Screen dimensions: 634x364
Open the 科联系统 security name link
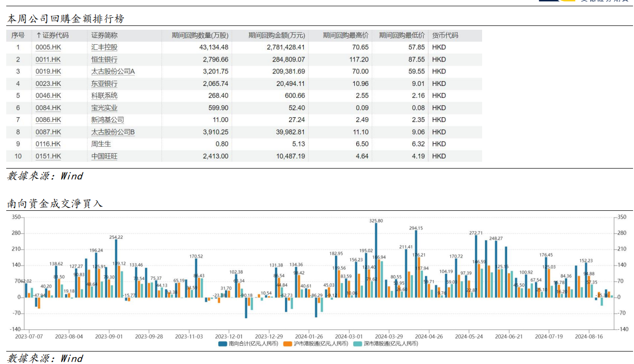[x=104, y=96]
